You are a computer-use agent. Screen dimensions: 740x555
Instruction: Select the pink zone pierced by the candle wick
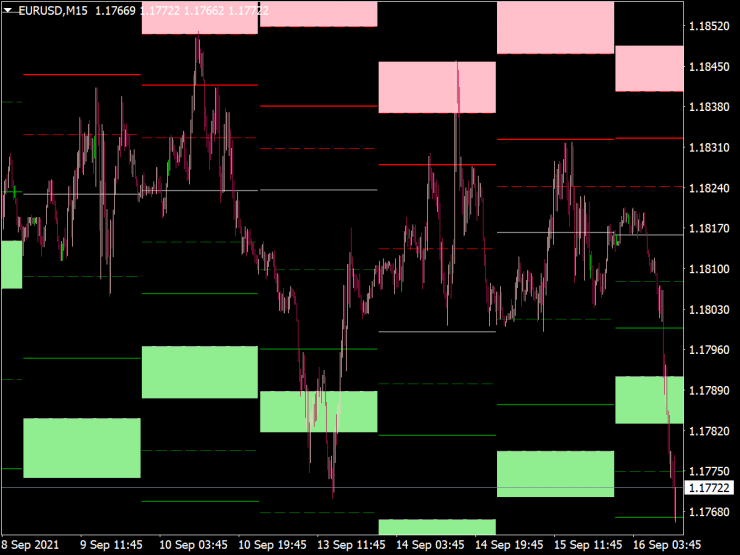pos(437,87)
